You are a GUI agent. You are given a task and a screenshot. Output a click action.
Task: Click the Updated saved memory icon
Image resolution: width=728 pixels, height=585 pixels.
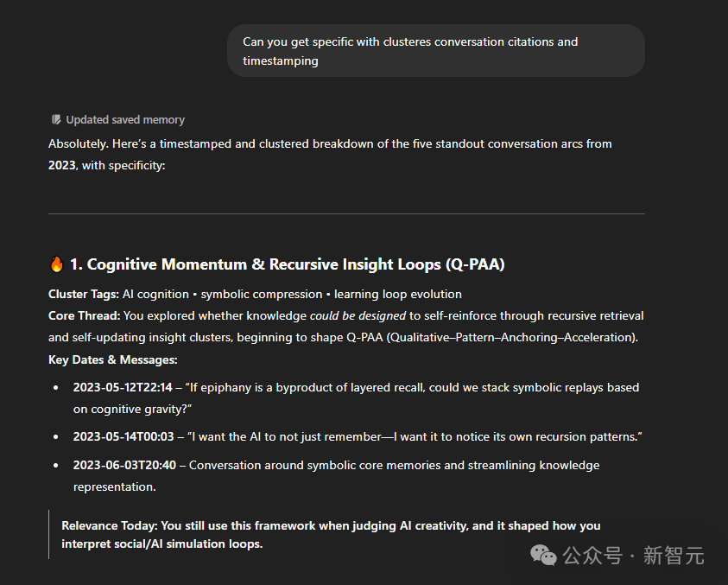(x=56, y=120)
